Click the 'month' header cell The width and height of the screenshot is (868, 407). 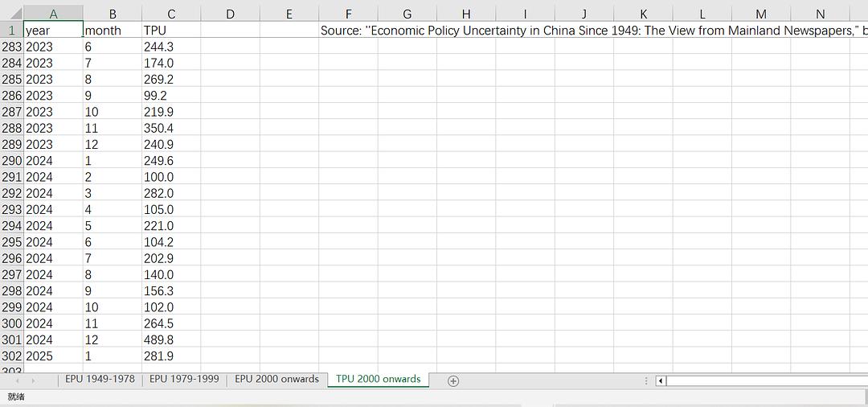[113, 31]
